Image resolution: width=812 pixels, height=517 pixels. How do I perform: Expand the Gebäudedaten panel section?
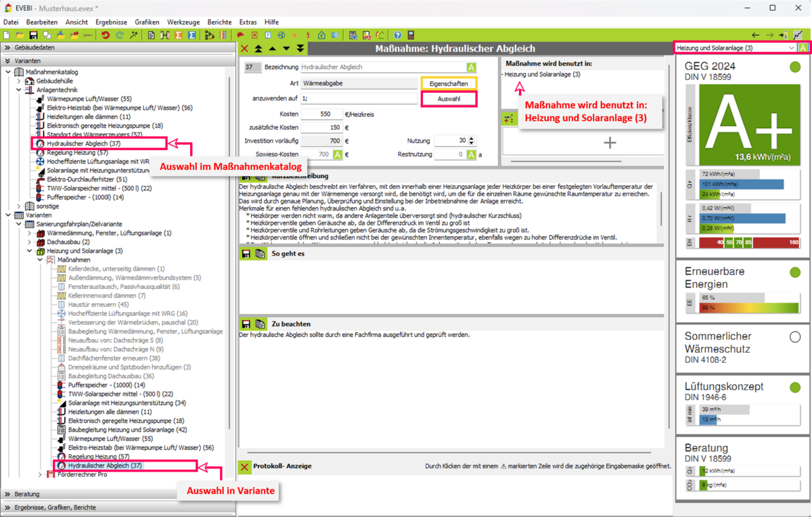tap(8, 48)
